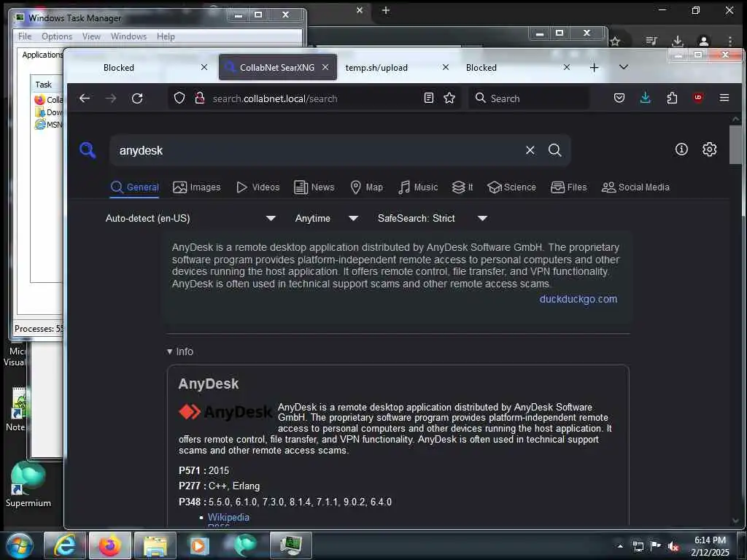The height and width of the screenshot is (560, 747).
Task: Select the It search category
Action: point(462,187)
